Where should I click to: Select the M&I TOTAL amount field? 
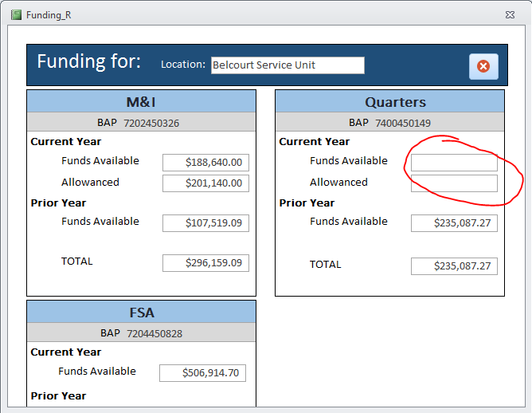(205, 263)
